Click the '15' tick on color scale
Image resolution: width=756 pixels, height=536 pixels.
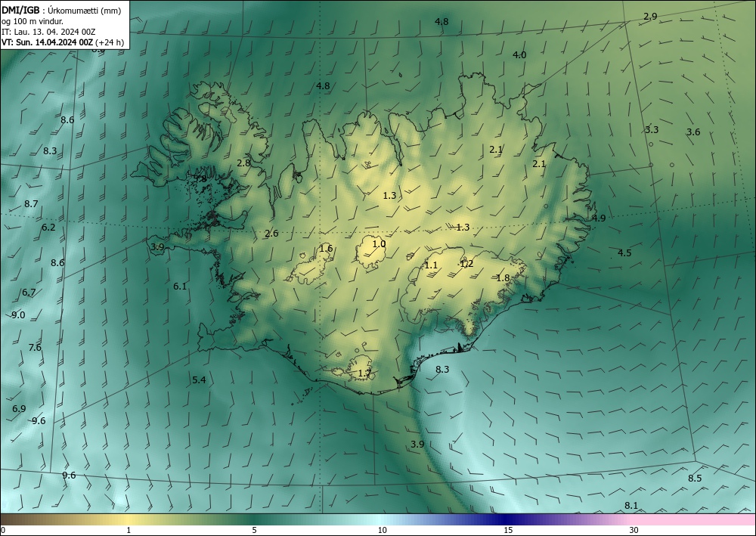(508, 530)
